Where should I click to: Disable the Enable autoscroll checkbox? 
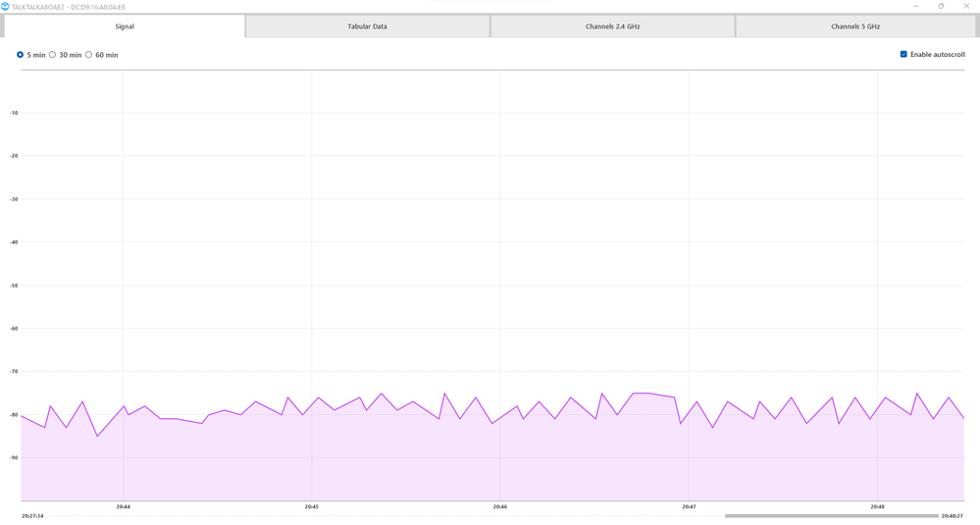click(x=903, y=54)
